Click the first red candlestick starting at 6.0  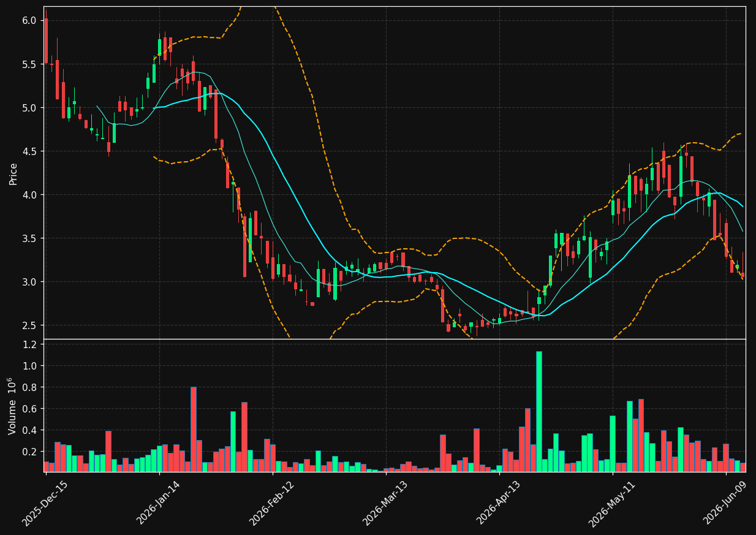pyautogui.click(x=46, y=40)
